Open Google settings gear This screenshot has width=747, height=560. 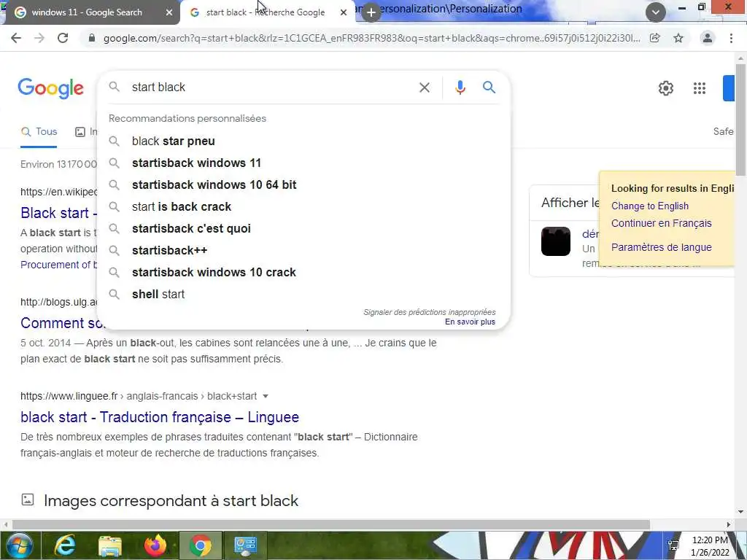(x=665, y=88)
